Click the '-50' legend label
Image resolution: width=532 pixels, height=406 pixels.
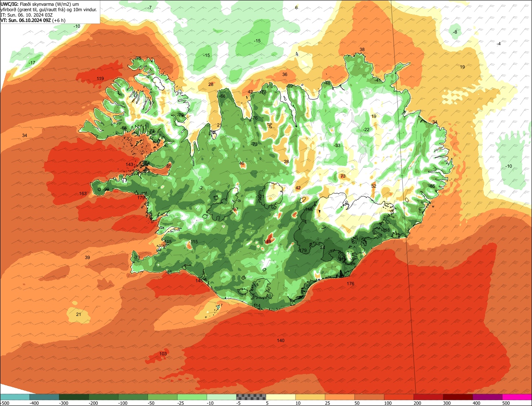(151, 403)
